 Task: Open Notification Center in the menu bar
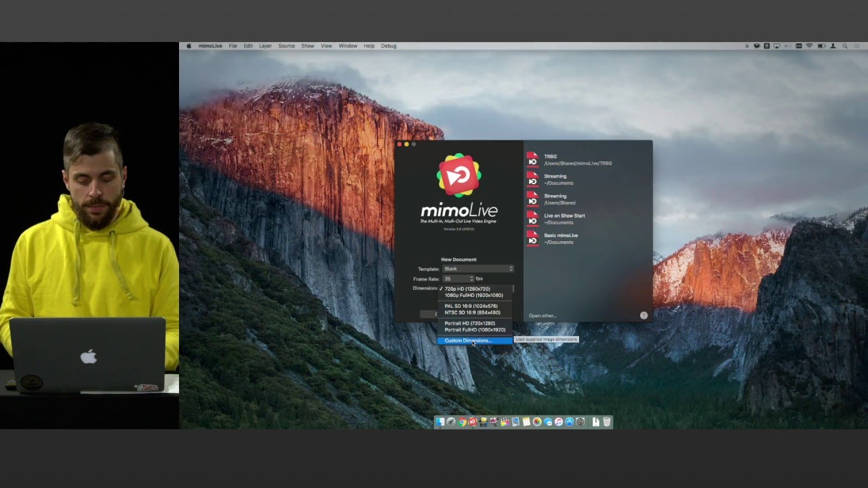(x=856, y=46)
